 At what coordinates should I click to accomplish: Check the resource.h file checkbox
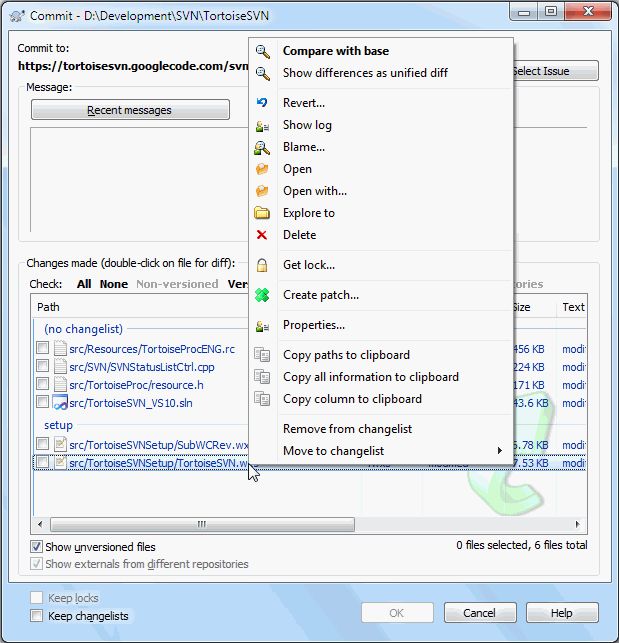pyautogui.click(x=42, y=384)
